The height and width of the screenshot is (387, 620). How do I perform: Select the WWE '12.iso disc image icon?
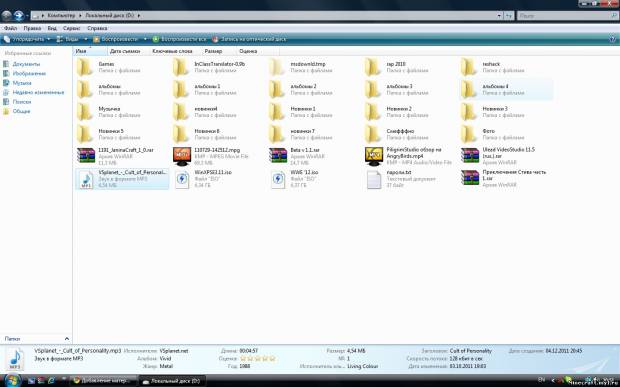(x=278, y=179)
